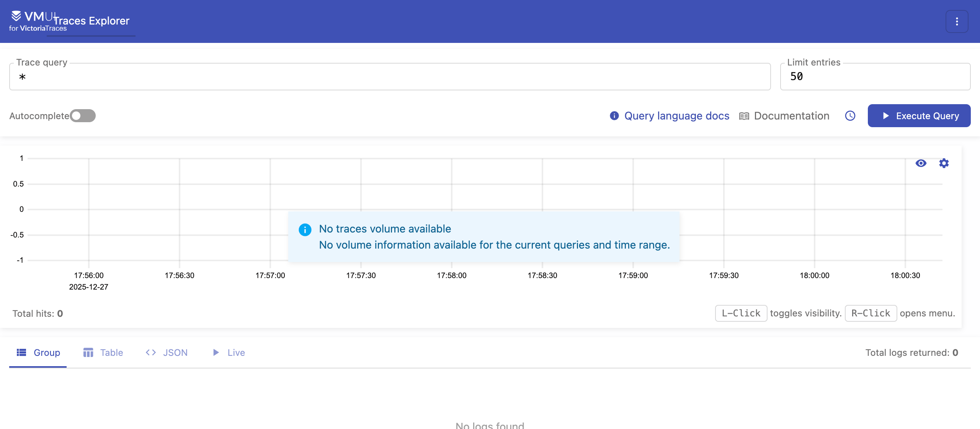
Task: Click the JSON code brackets icon
Action: [x=151, y=352]
